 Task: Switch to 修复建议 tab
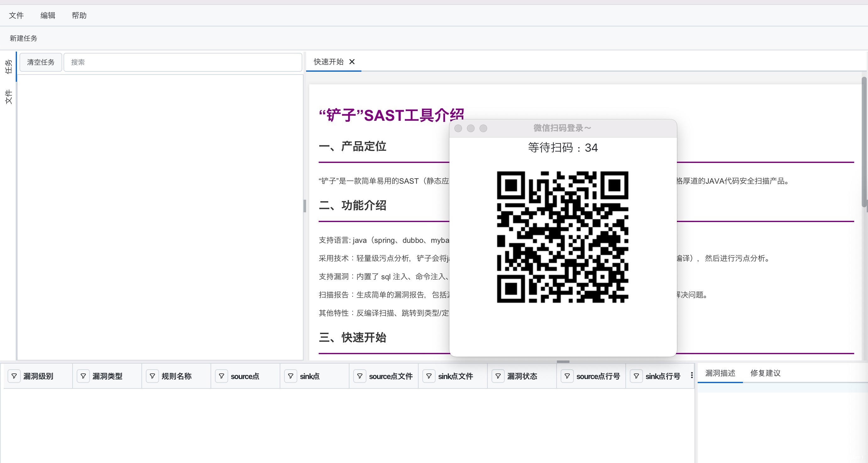765,373
